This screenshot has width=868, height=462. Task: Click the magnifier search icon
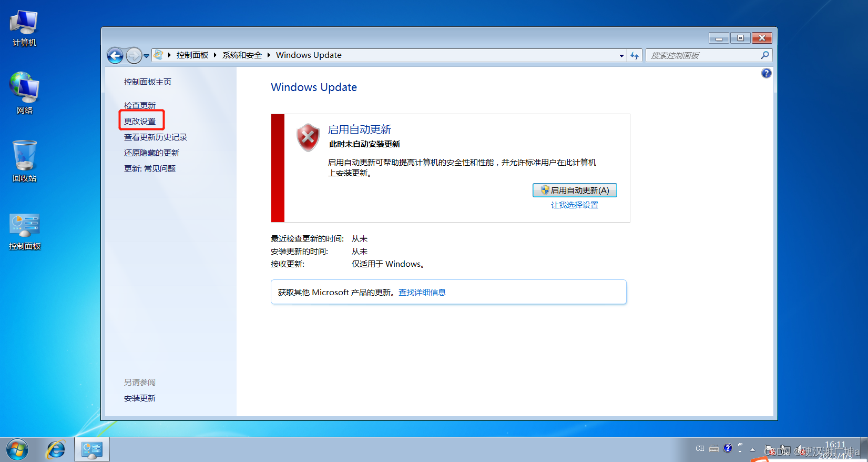[x=765, y=55]
